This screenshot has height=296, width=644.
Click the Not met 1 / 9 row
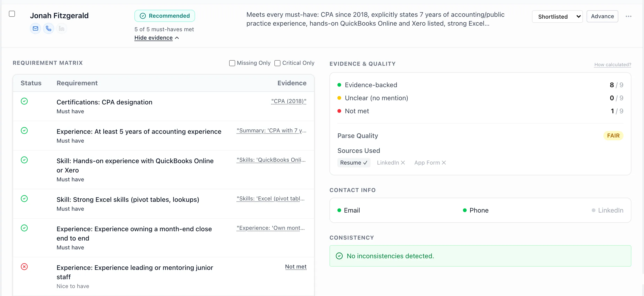480,111
